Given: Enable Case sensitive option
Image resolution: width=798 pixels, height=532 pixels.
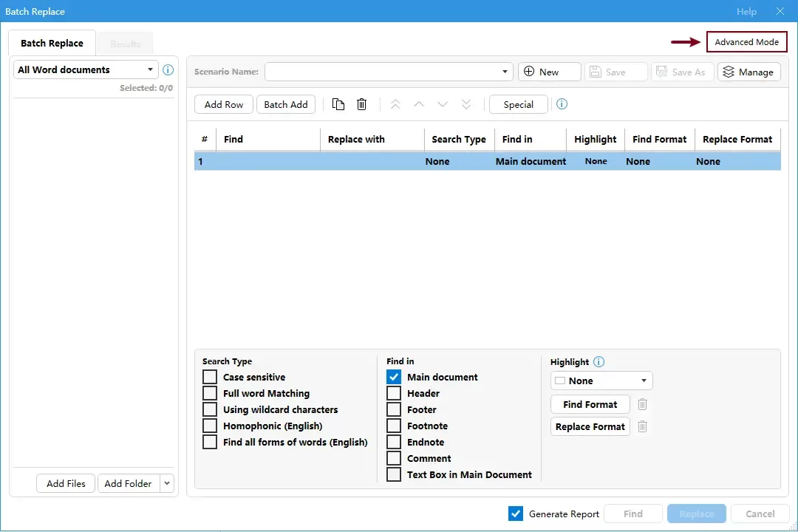Looking at the screenshot, I should (x=210, y=377).
